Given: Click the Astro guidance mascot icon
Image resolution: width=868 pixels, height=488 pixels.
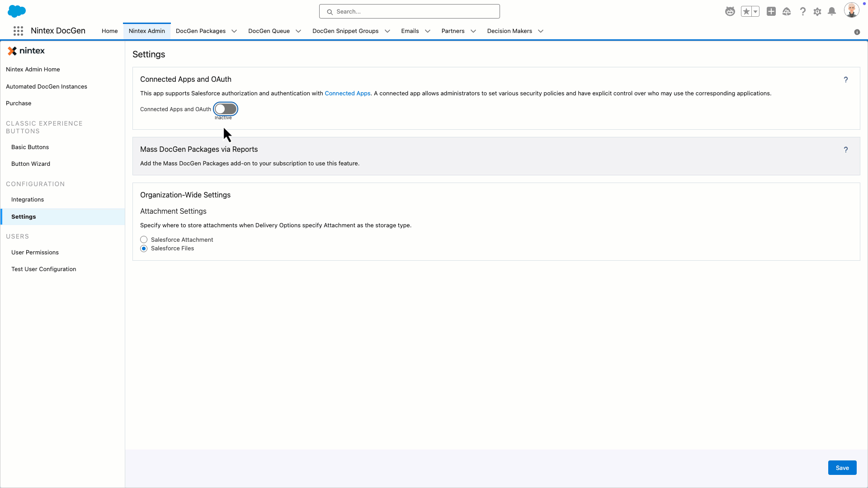Looking at the screenshot, I should (x=730, y=12).
